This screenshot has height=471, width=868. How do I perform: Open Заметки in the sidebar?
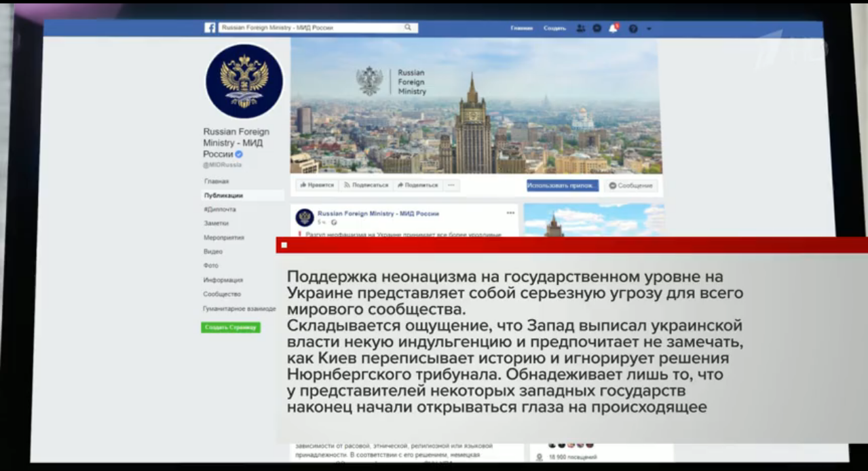coord(216,223)
